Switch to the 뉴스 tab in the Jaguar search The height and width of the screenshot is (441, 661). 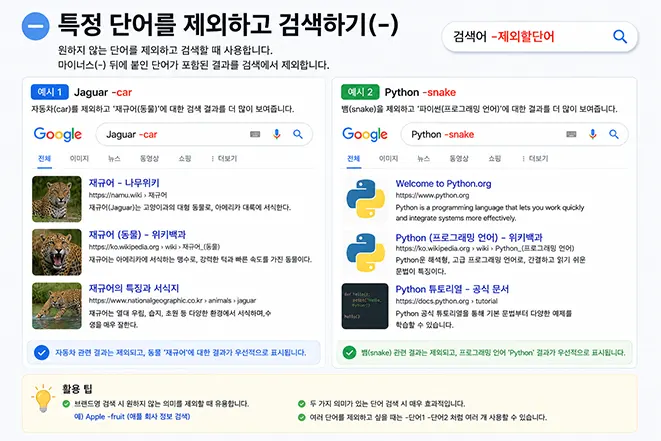point(114,159)
